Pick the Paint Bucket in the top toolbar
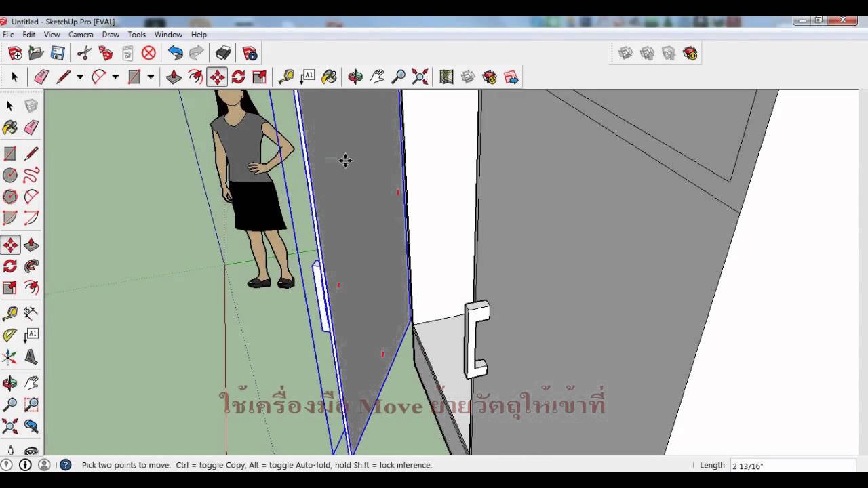868x488 pixels. click(x=330, y=77)
